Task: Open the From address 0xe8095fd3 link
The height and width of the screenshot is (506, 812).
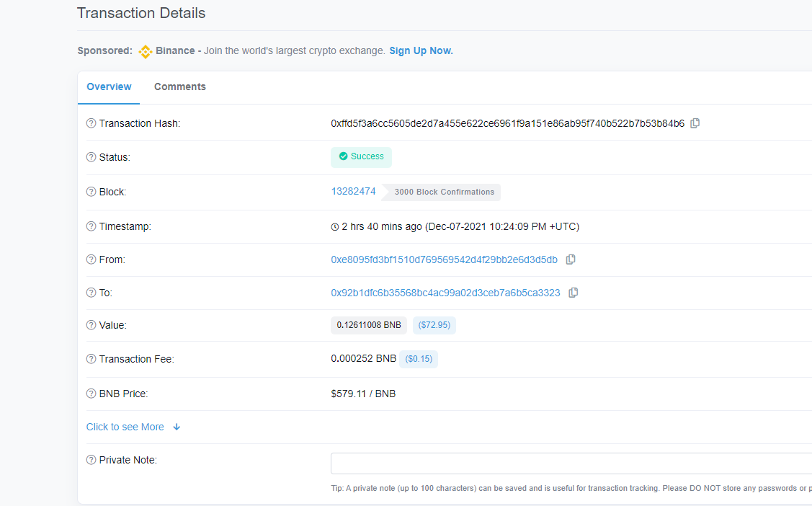Action: [444, 259]
